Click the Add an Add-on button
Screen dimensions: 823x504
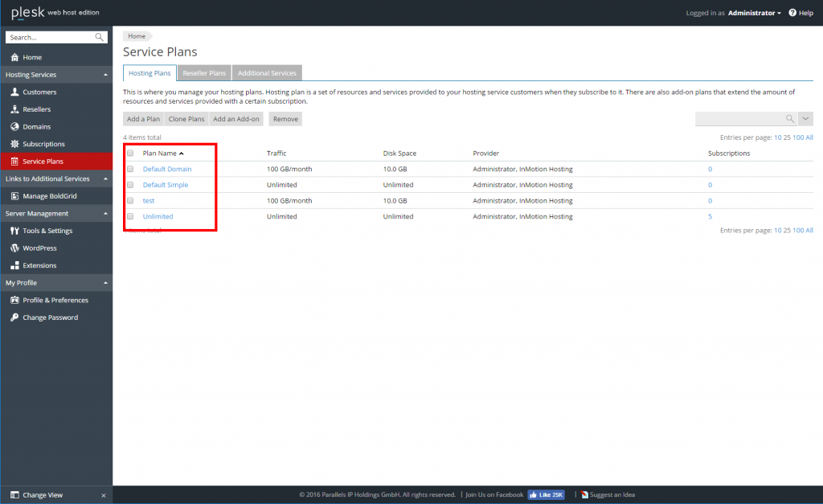tap(236, 119)
